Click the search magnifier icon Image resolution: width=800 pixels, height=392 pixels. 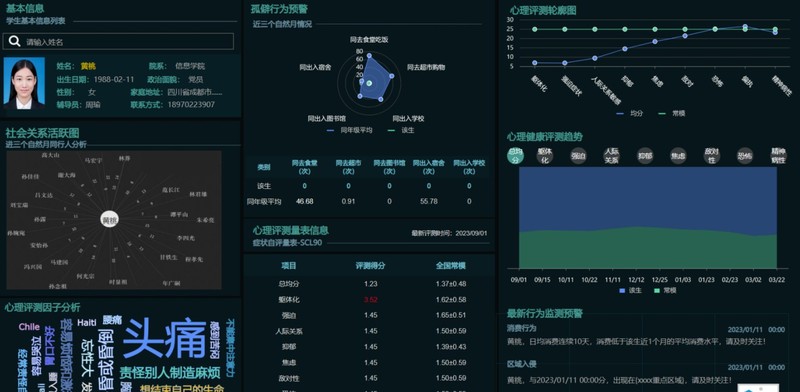(15, 41)
